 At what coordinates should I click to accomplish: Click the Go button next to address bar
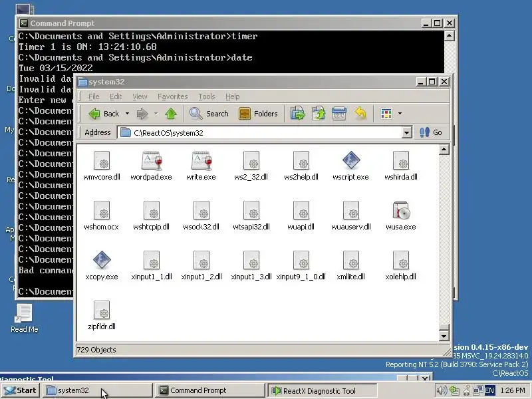(431, 132)
